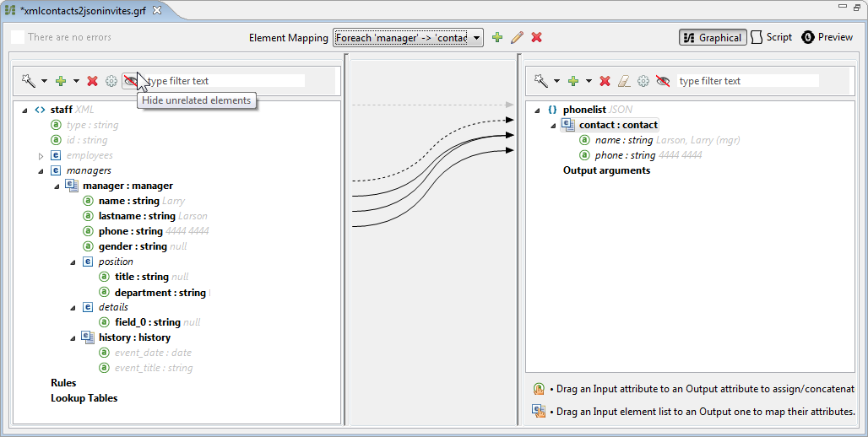The image size is (868, 437).
Task: Toggle Hide unrelated elements in the input panel
Action: point(131,81)
